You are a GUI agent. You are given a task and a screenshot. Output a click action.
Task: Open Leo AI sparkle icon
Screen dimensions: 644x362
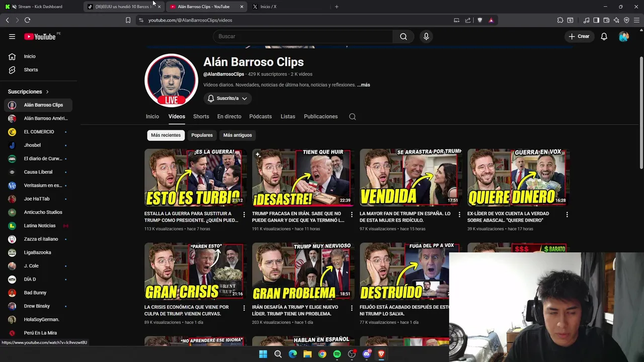tap(616, 20)
